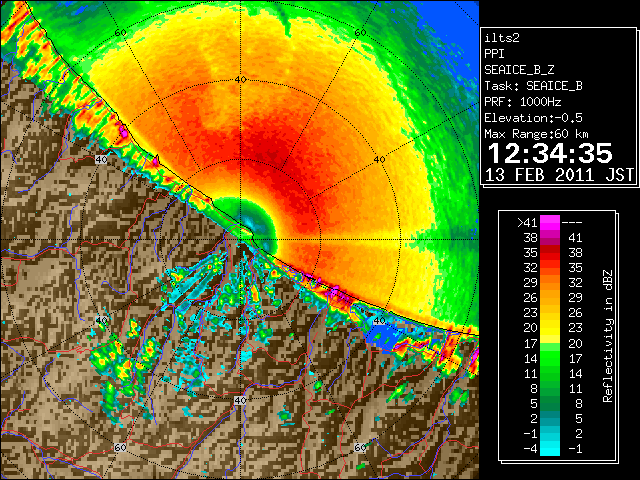Click the "38" value in left legend column
640x480 pixels.
(x=530, y=238)
